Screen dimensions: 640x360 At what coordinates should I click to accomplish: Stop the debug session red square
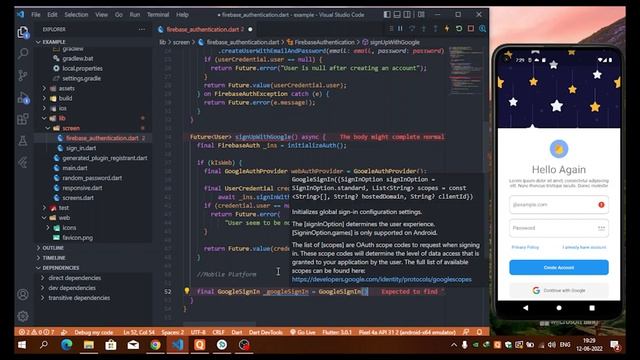(x=471, y=29)
